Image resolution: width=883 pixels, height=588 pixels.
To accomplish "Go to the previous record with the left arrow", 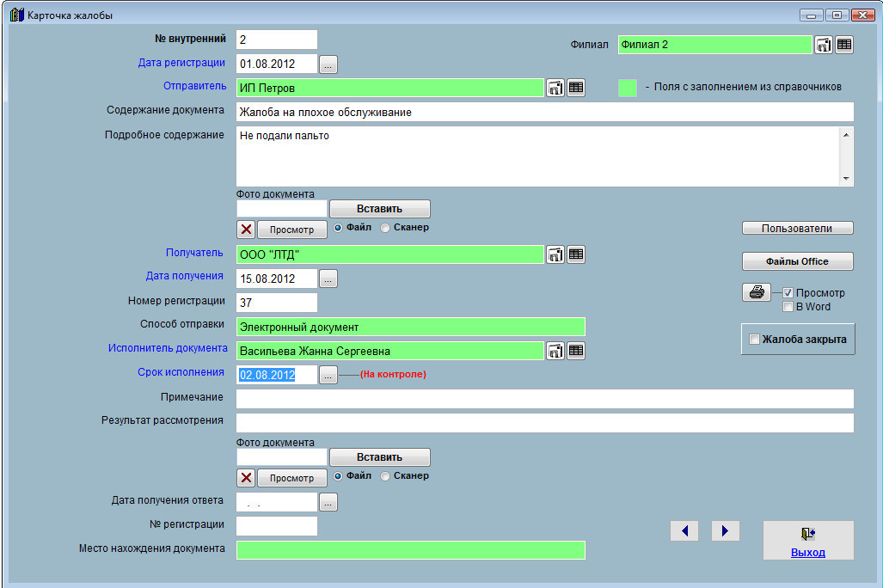I will 684,530.
